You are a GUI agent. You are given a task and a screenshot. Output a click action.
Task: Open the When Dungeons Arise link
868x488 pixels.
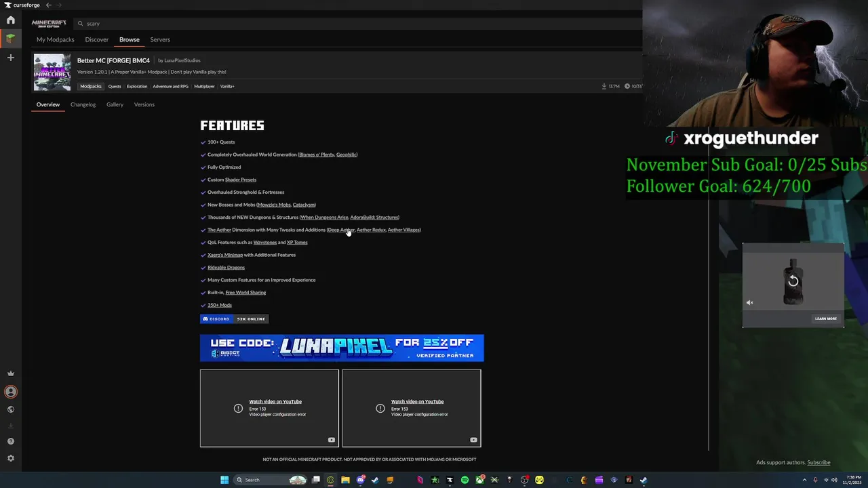[324, 218]
